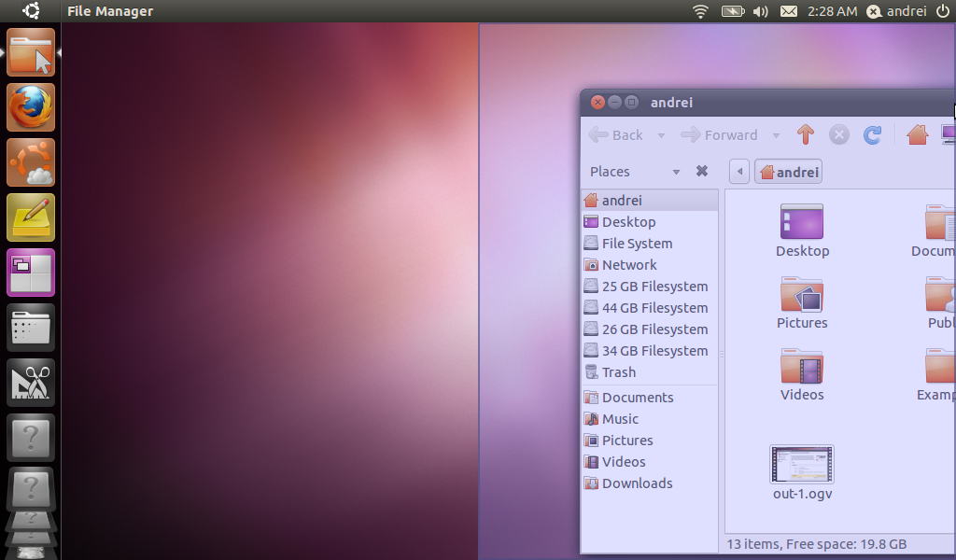Open 34 GB Filesystem in sidebar
This screenshot has width=956, height=560.
point(650,350)
